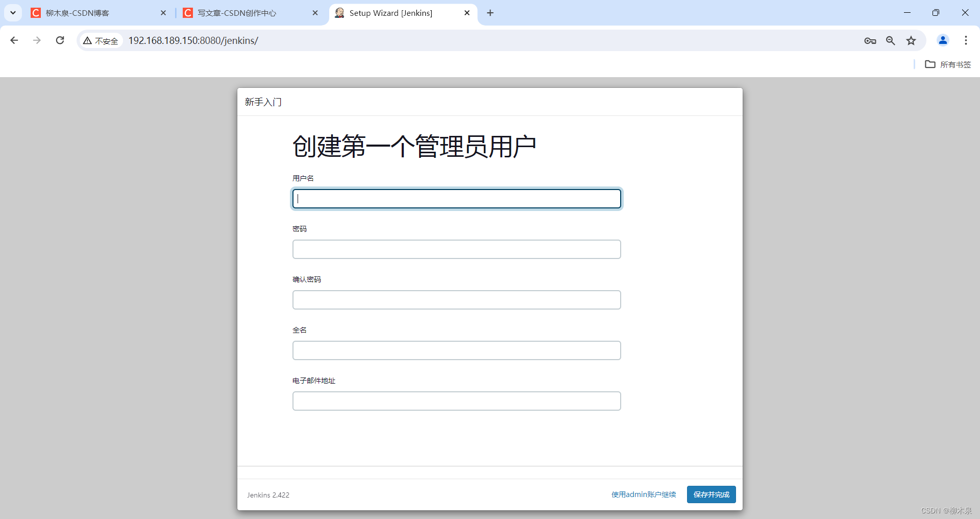Click the 新手入门 header text
This screenshot has width=980, height=519.
[263, 102]
